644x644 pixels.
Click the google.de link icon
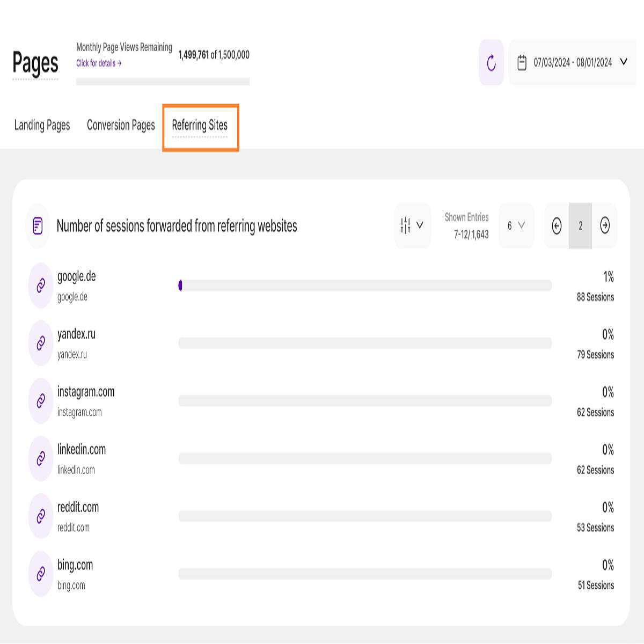41,286
